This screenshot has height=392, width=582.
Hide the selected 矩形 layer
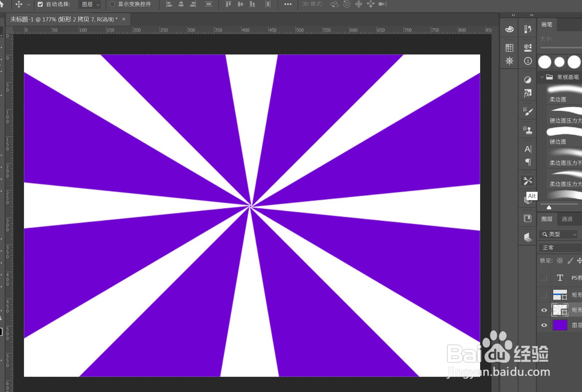pyautogui.click(x=544, y=310)
